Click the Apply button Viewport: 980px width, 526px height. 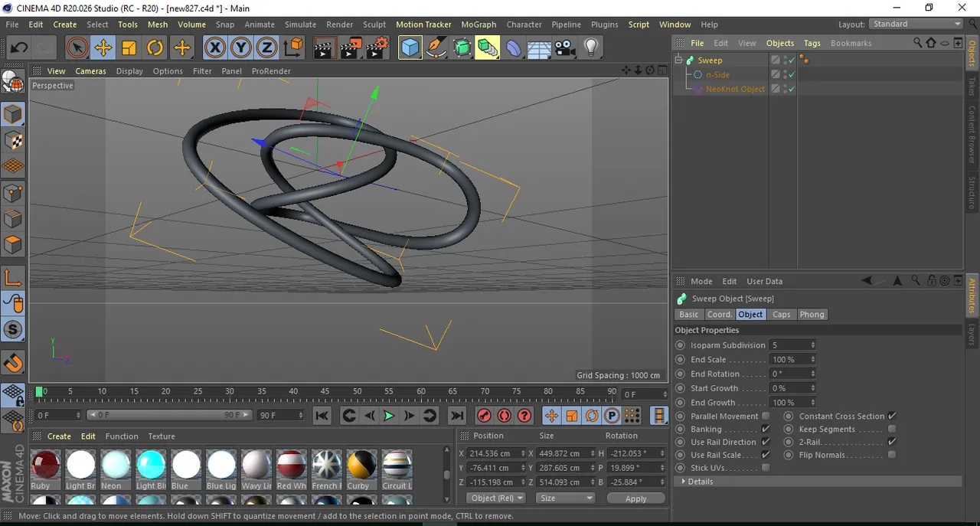(x=635, y=498)
